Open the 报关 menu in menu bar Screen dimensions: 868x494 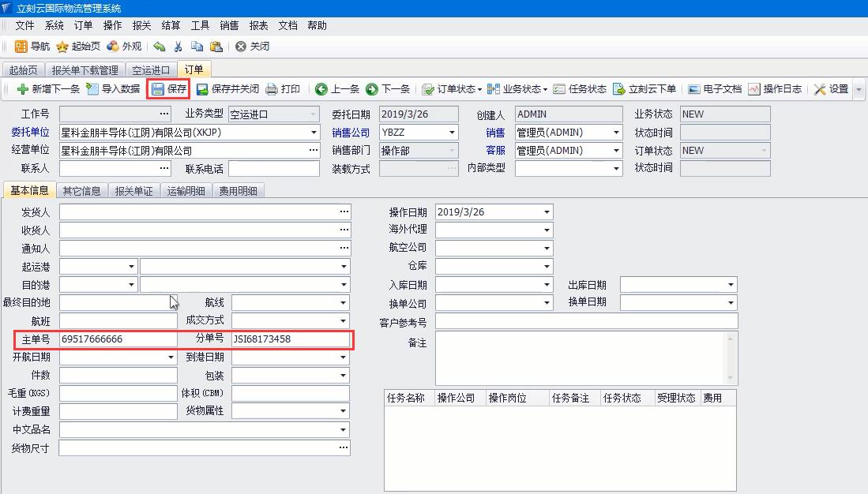142,25
